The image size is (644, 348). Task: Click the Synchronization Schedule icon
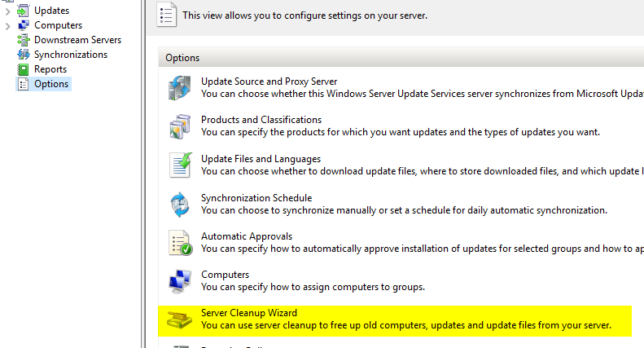[x=179, y=204]
